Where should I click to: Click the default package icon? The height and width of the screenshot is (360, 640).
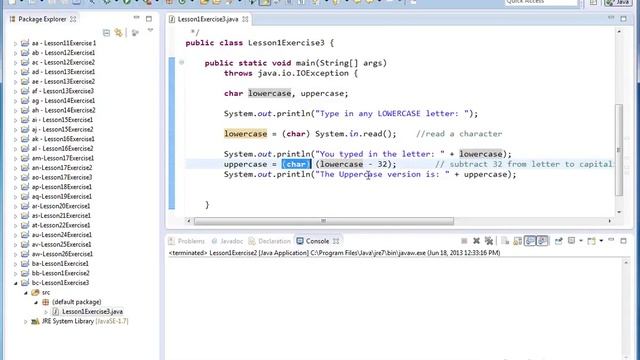(x=46, y=302)
